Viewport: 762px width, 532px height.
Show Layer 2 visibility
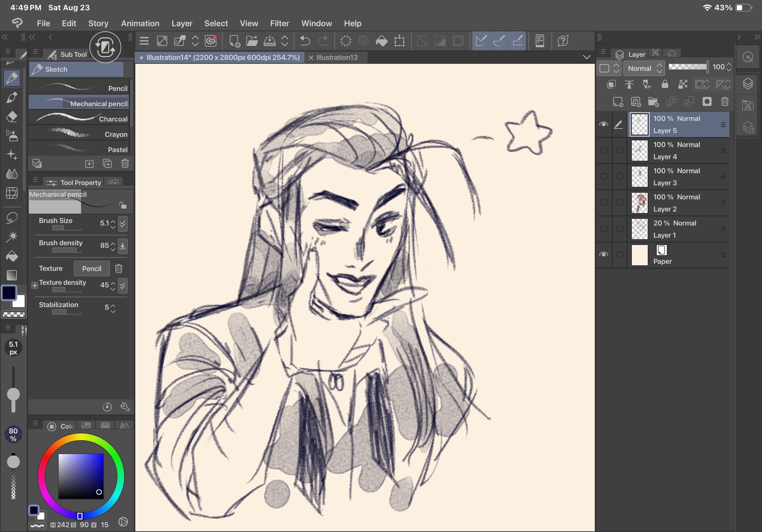(x=604, y=203)
